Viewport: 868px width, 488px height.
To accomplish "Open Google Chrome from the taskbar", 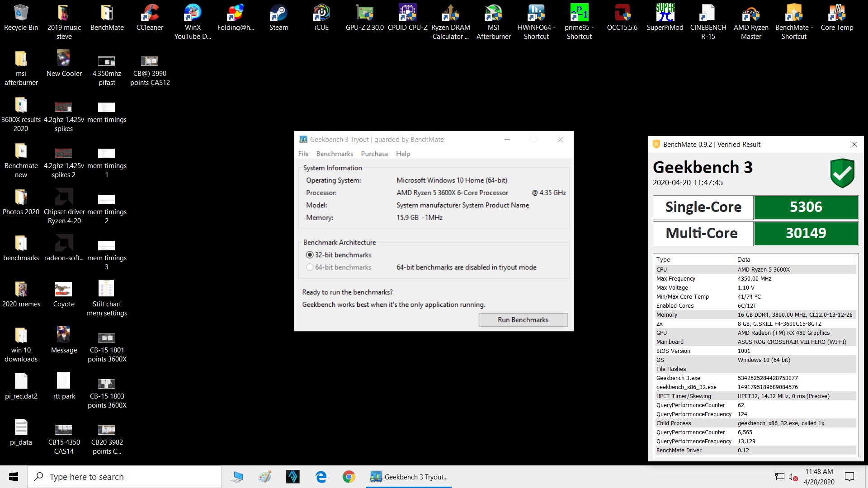I will 349,477.
